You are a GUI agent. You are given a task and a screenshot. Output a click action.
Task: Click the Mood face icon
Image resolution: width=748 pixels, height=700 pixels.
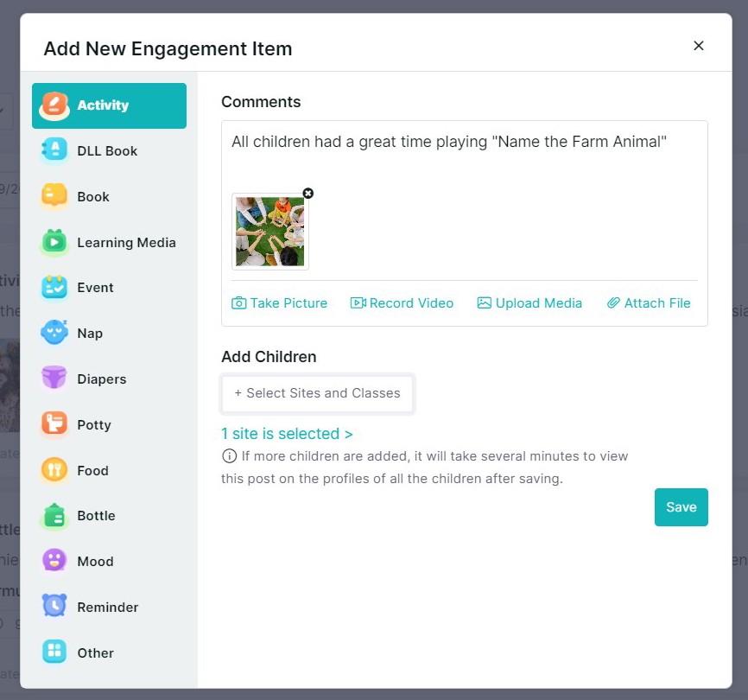pos(54,561)
